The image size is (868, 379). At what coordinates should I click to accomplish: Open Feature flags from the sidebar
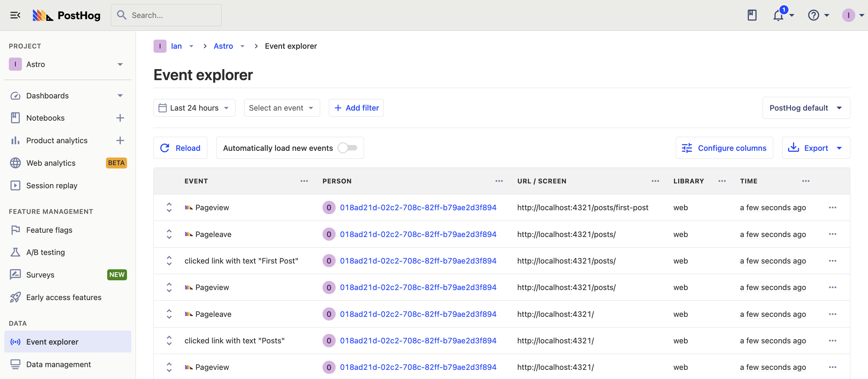tap(49, 230)
